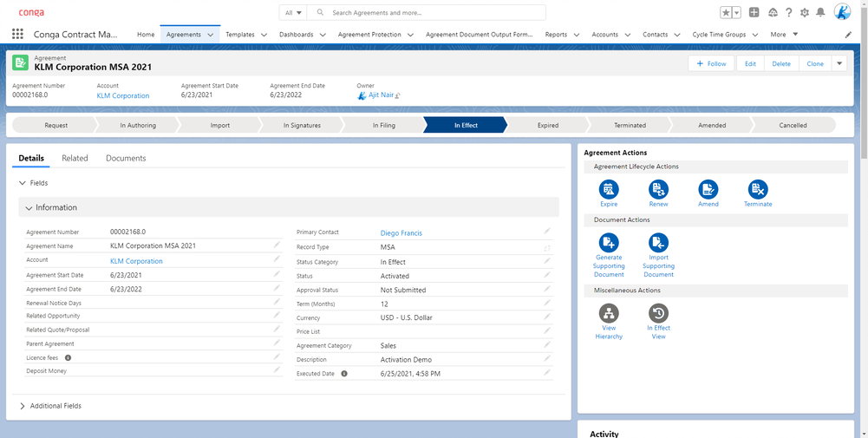Show Executed Date info tooltip icon
The width and height of the screenshot is (868, 438).
pos(343,374)
